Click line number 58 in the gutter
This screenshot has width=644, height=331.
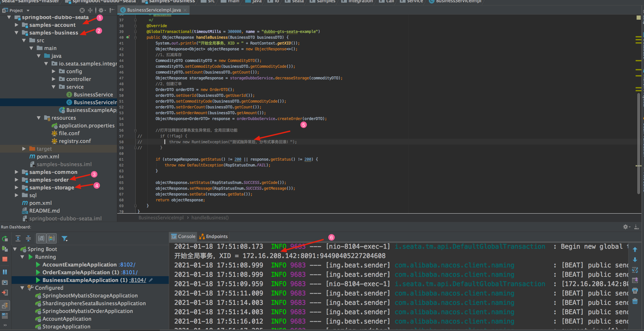coord(121,142)
